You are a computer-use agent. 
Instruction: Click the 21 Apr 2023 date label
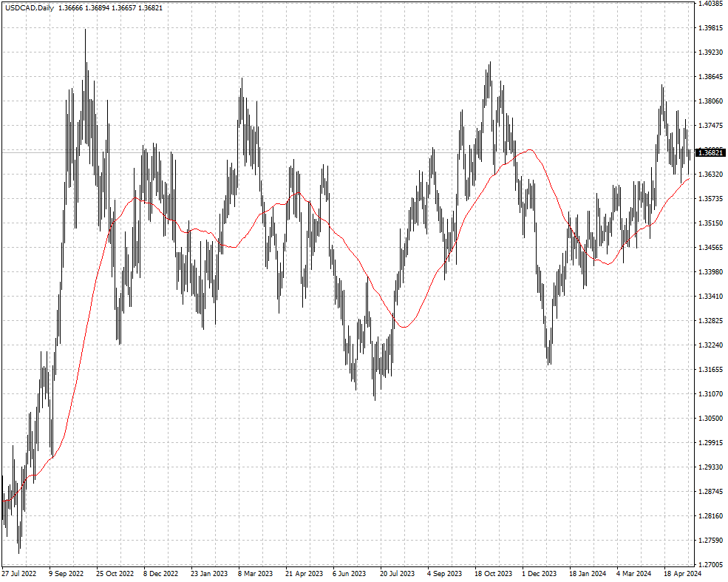(x=304, y=574)
